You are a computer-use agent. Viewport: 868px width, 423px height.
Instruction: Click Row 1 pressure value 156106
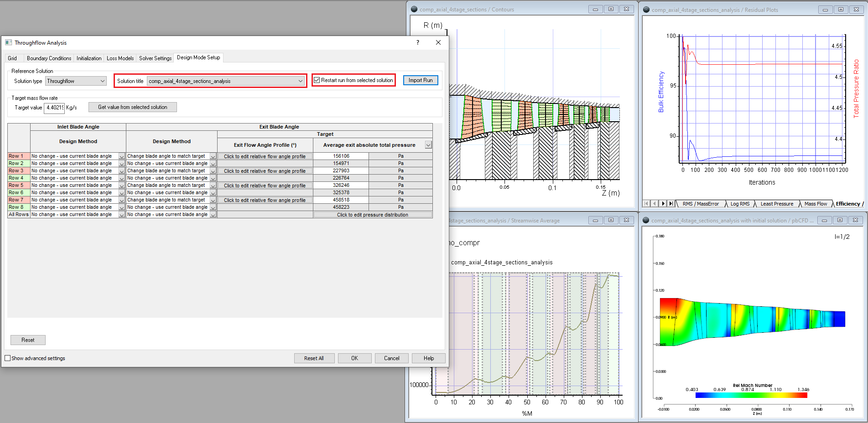341,156
